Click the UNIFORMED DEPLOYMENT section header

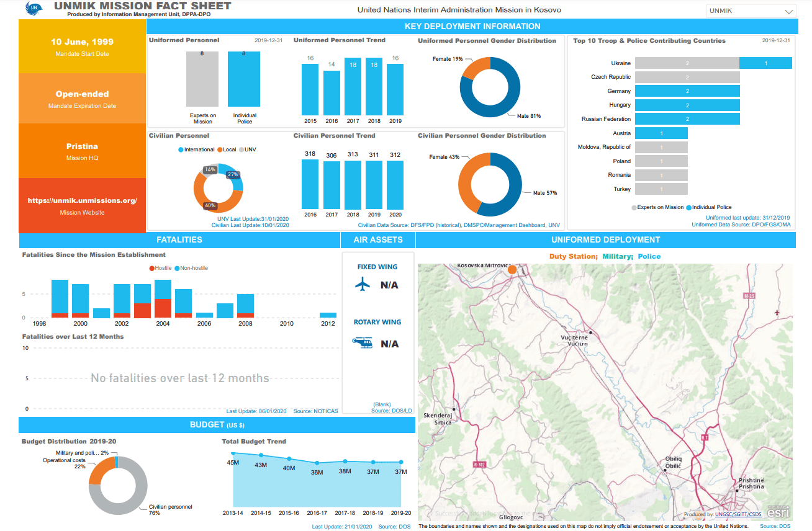(x=606, y=240)
